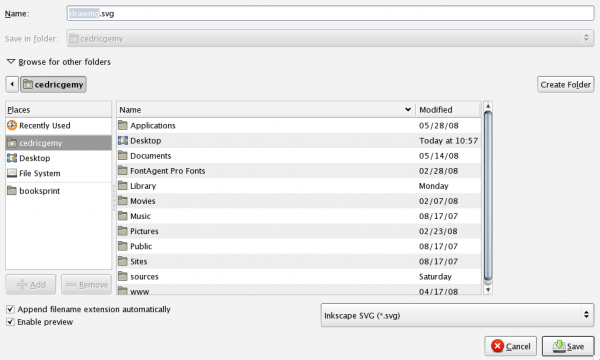Toggle Append filename extension automatically checkbox
600x360 pixels.
click(x=10, y=309)
